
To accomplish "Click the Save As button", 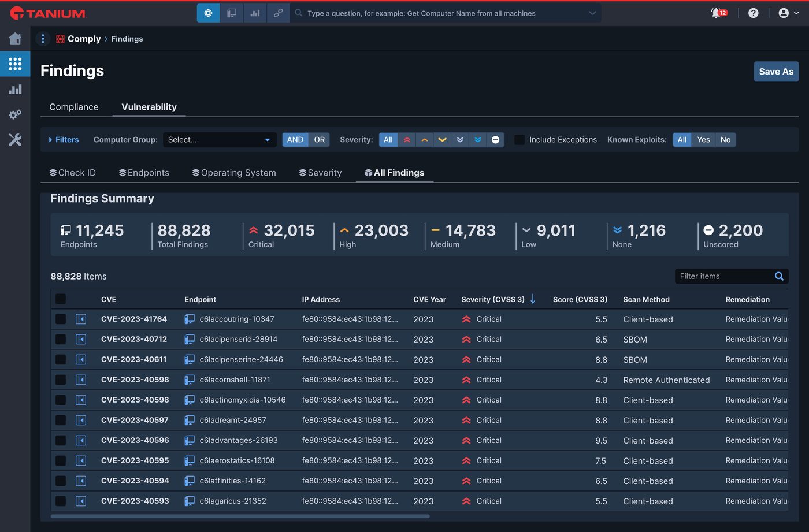I will point(776,72).
